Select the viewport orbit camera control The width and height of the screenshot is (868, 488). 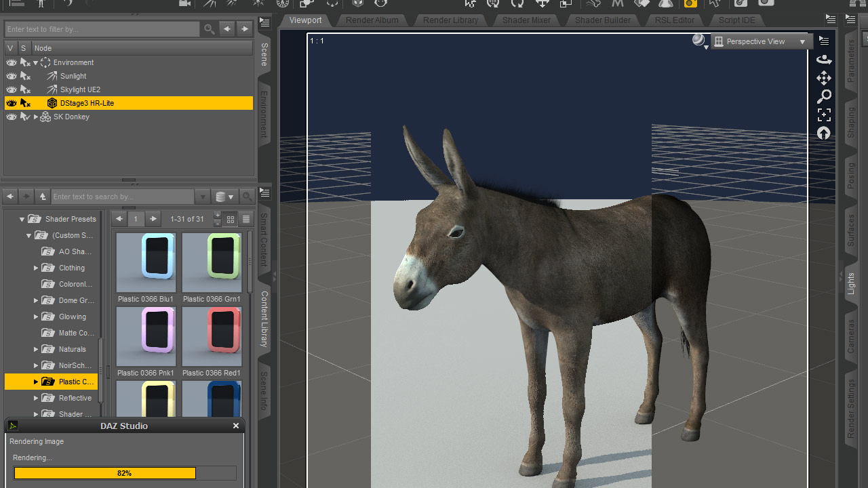[x=824, y=60]
